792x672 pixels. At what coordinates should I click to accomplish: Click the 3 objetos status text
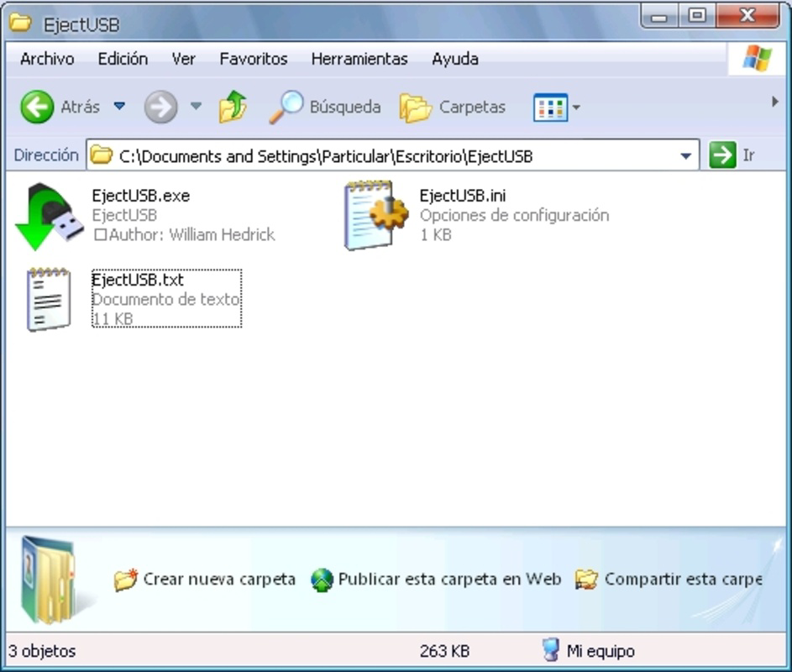(x=42, y=651)
